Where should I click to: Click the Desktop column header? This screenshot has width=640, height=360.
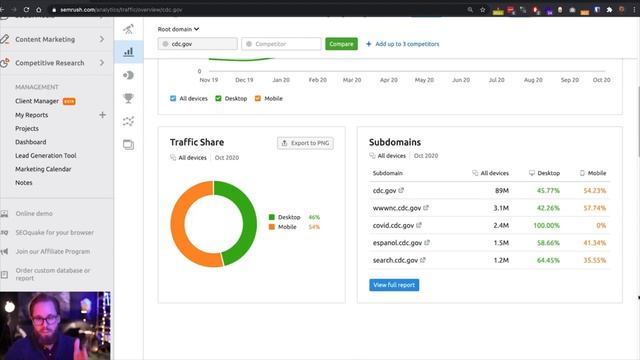[x=544, y=173]
